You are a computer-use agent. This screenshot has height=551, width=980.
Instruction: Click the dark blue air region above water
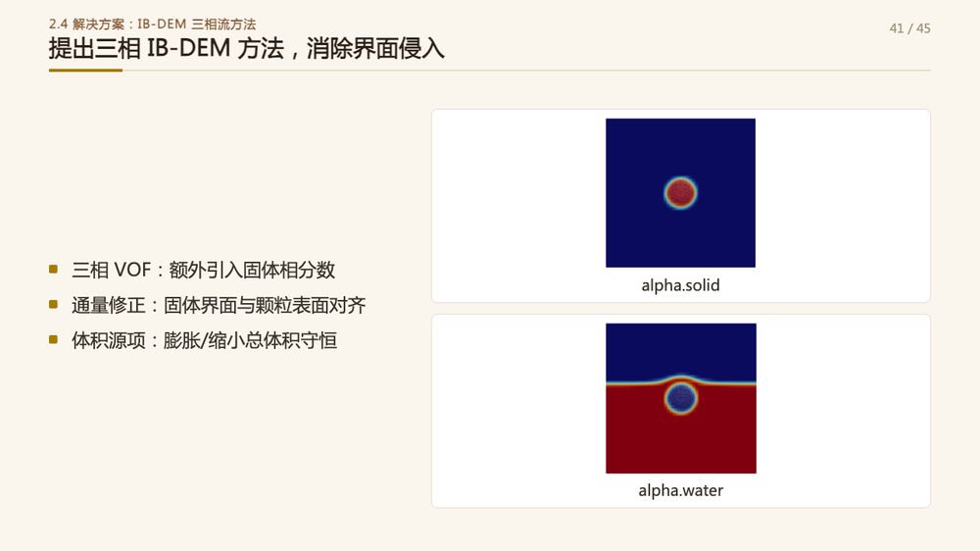click(681, 349)
